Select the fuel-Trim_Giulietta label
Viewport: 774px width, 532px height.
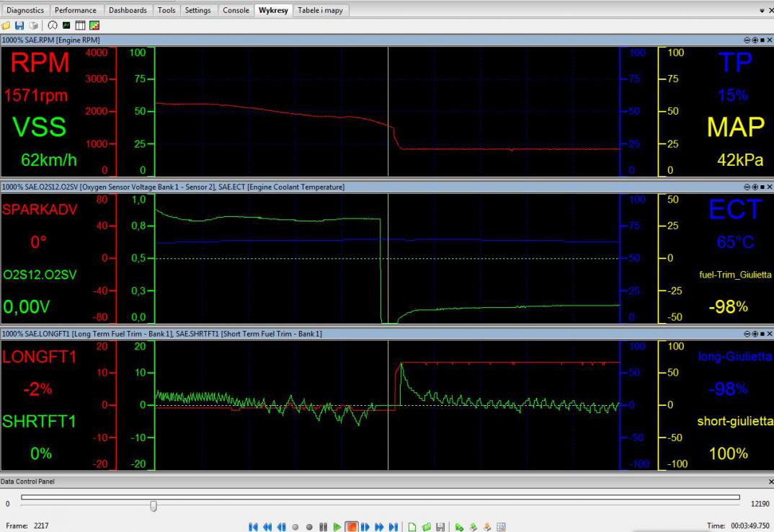(x=735, y=275)
